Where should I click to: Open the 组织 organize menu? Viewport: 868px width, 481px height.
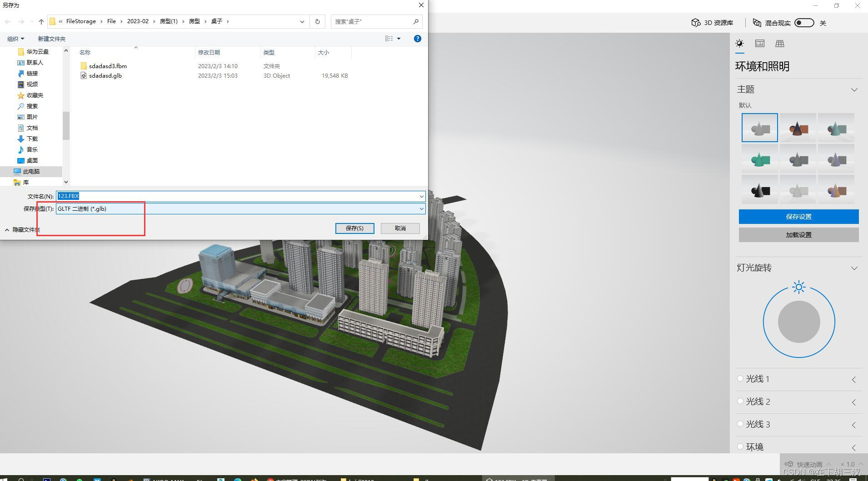coord(16,39)
